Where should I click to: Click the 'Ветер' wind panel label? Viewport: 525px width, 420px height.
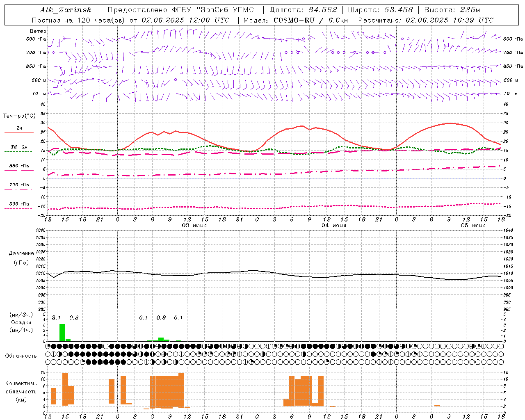[38, 31]
